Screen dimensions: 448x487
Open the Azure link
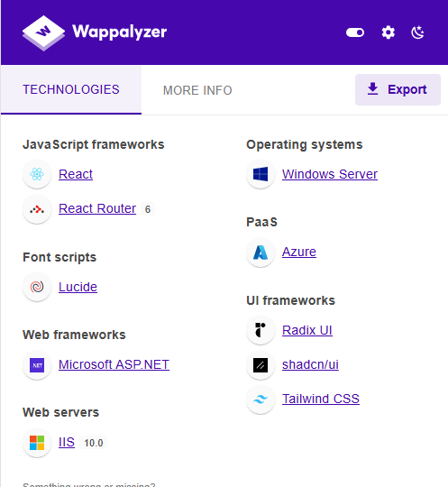[299, 252]
